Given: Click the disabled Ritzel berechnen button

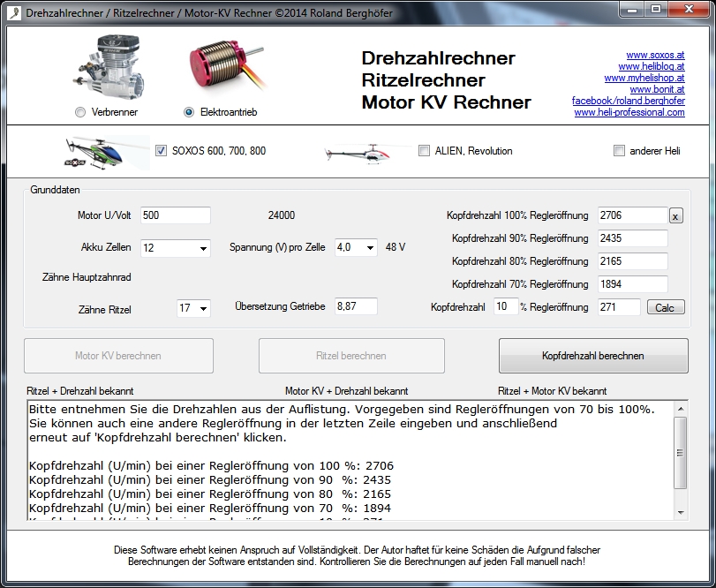Looking at the screenshot, I should [x=351, y=356].
